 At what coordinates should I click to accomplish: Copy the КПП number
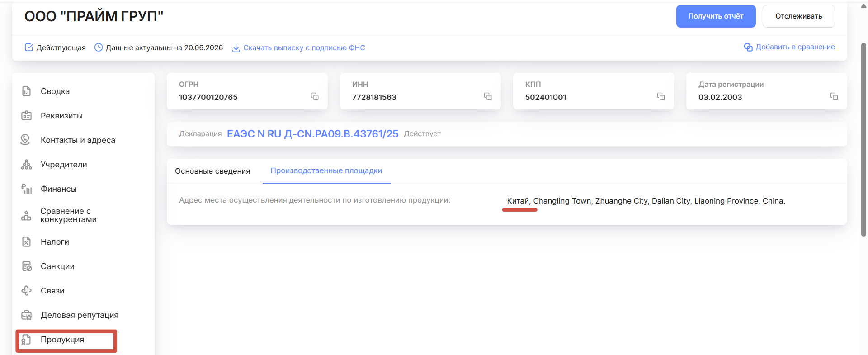661,96
